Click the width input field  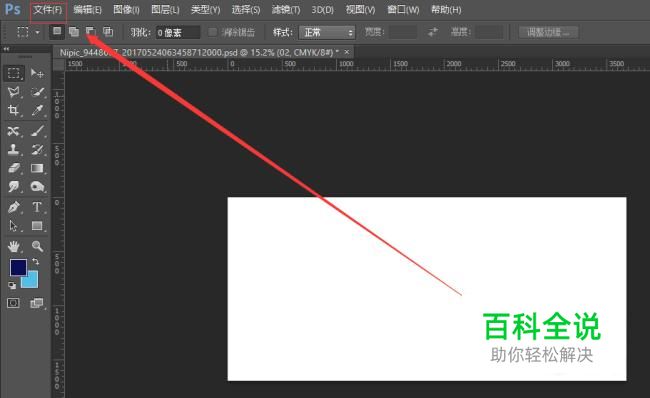point(403,32)
